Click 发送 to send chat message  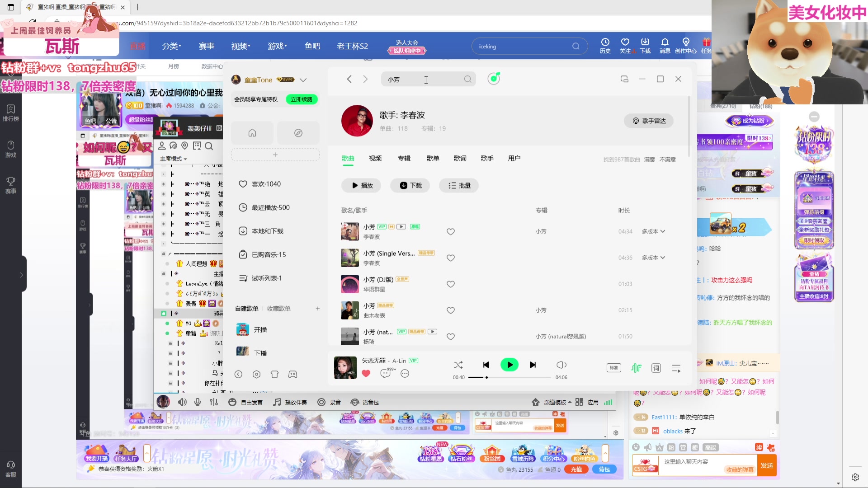coord(767,465)
